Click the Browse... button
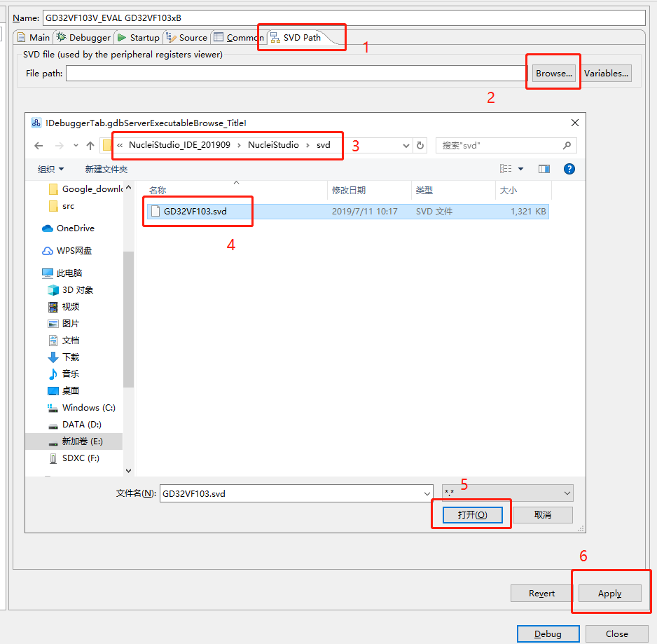 pos(554,73)
